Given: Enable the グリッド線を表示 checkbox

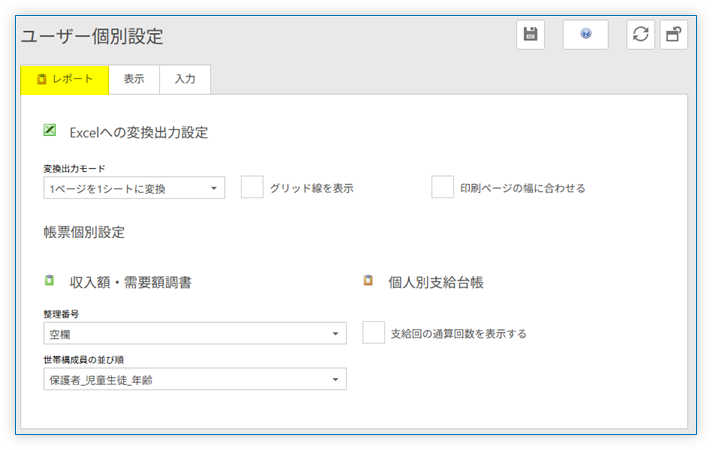Looking at the screenshot, I should (252, 187).
